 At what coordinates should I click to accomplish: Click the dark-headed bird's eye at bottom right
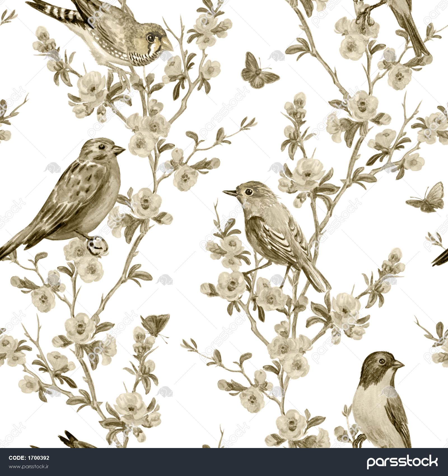[382, 361]
